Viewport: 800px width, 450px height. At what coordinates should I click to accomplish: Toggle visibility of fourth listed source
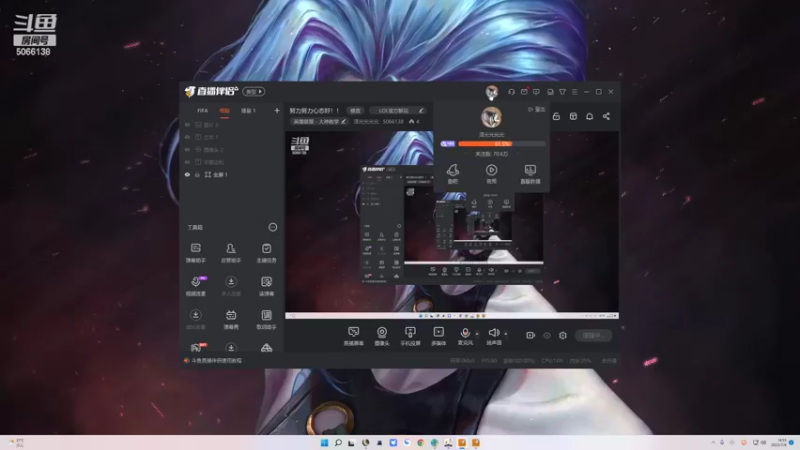click(187, 162)
